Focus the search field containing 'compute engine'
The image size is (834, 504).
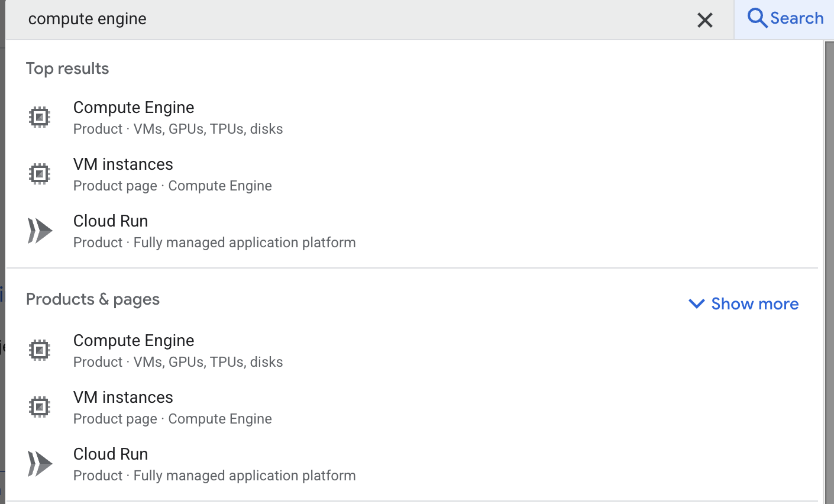[x=355, y=19]
